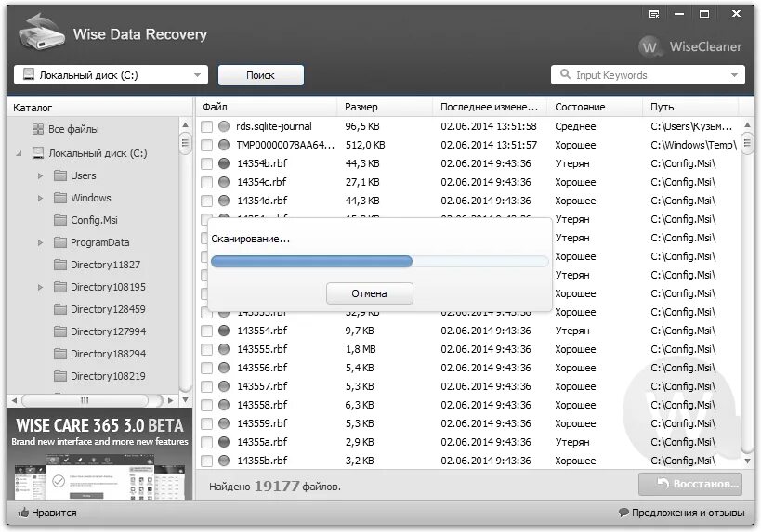Click the speech bubble feedback icon
Image resolution: width=761 pixels, height=532 pixels.
coord(623,513)
